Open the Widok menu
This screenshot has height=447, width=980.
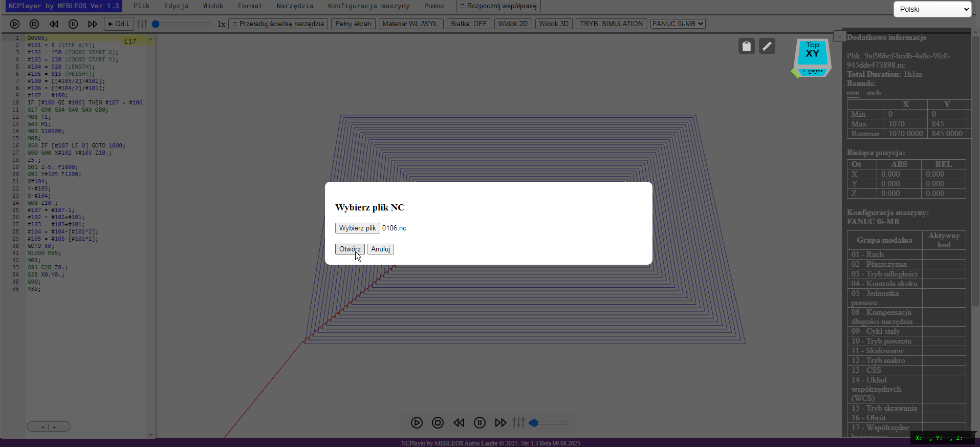213,6
